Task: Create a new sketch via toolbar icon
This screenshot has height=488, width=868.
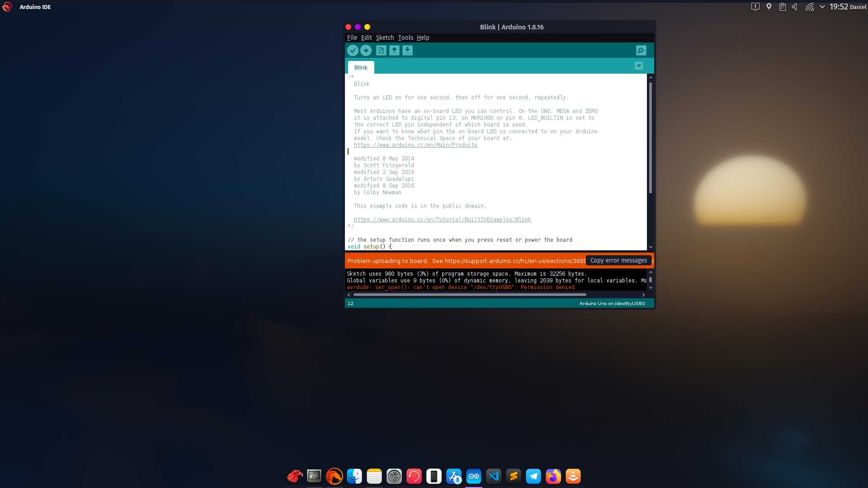Action: pos(381,50)
